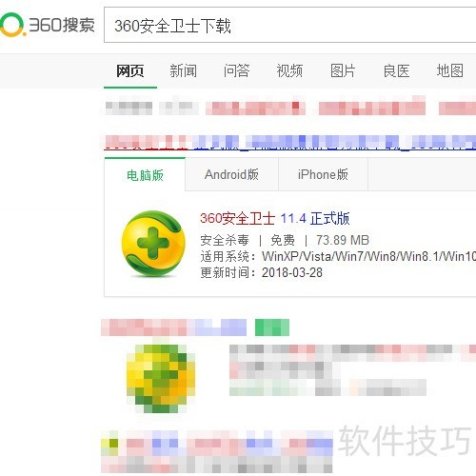Open the 问答 tab
The width and height of the screenshot is (476, 476).
236,70
